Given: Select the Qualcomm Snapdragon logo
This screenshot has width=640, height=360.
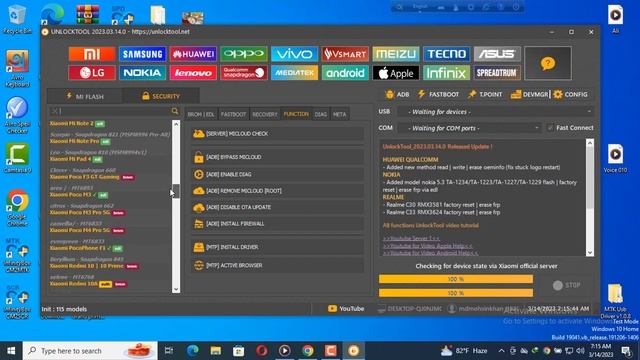Looking at the screenshot, I should [244, 73].
